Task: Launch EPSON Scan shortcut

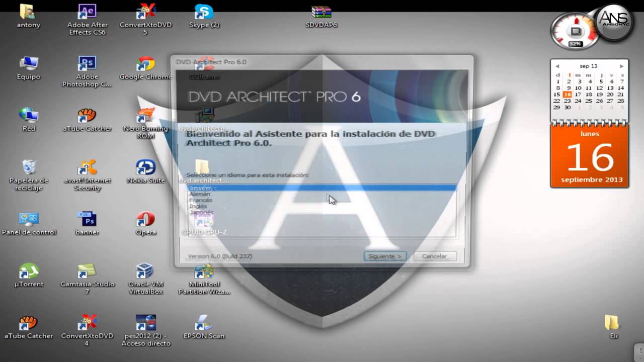Action: pos(204,327)
